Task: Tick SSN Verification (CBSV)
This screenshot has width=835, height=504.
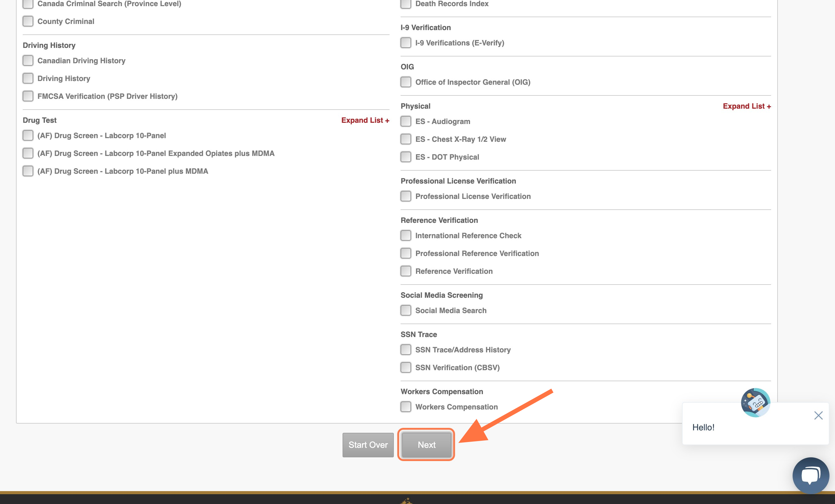Action: (406, 367)
